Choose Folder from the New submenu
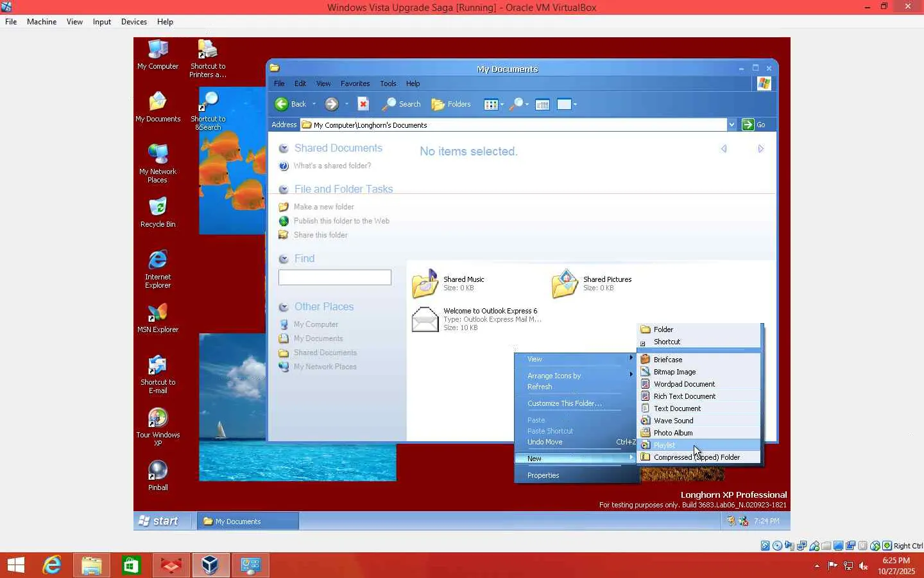Screen dimensions: 924x578 pyautogui.click(x=699, y=329)
